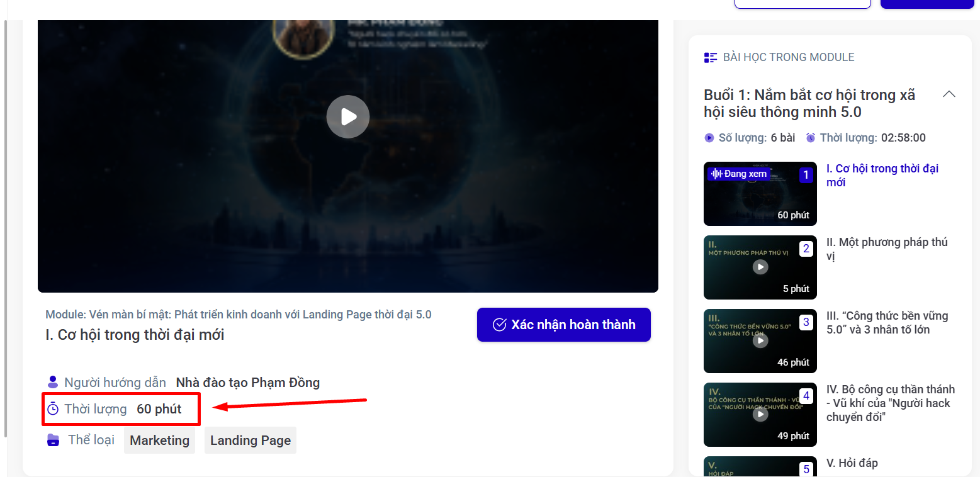This screenshot has width=980, height=477.
Task: Click number badge 5 on the lesson thumbnail
Action: [x=806, y=469]
